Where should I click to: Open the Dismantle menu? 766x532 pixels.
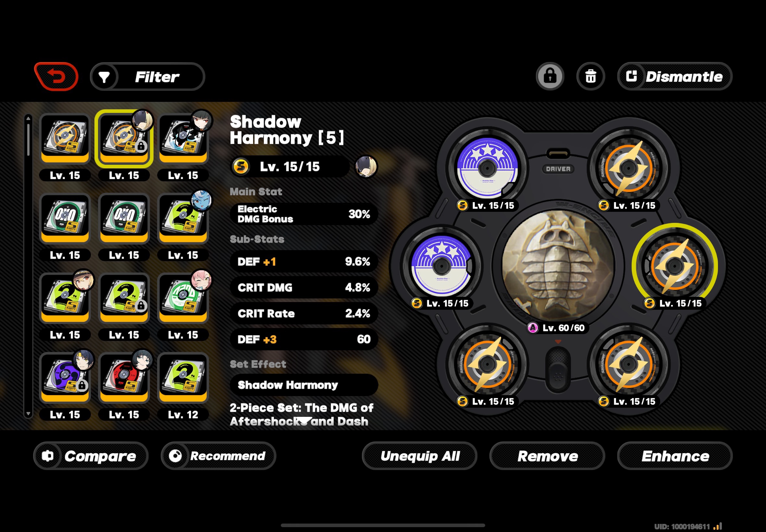674,76
